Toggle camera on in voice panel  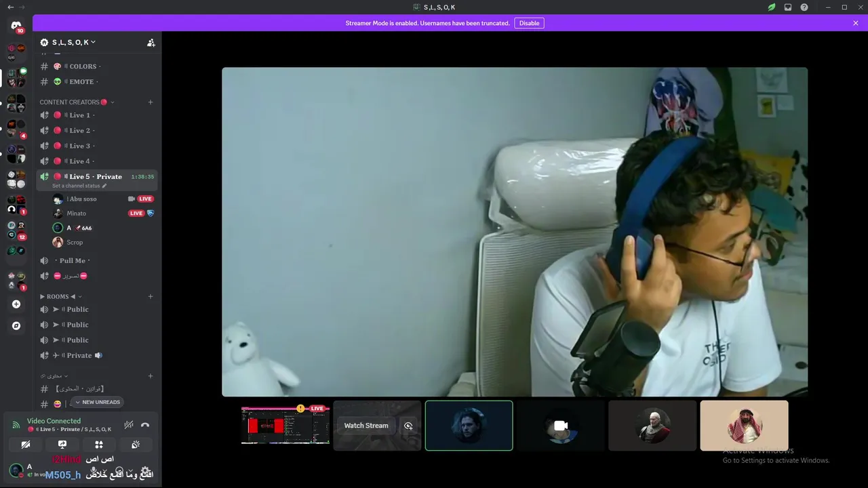click(26, 445)
